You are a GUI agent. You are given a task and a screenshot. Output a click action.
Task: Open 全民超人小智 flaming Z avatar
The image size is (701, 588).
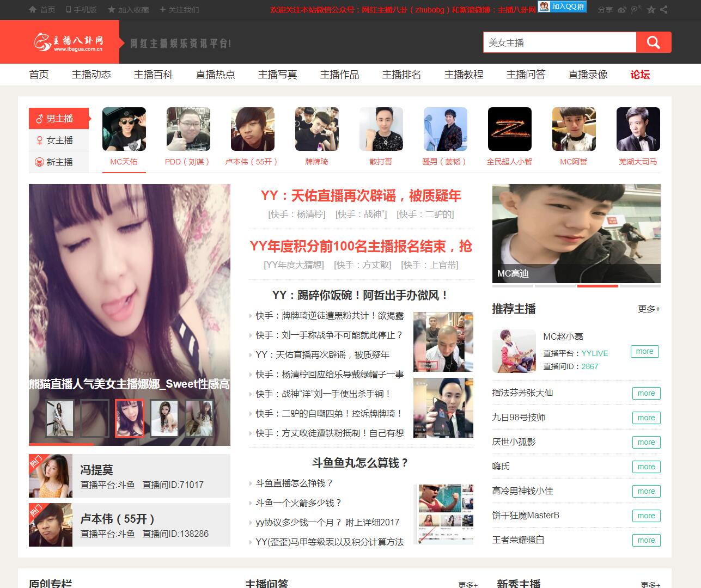click(510, 129)
